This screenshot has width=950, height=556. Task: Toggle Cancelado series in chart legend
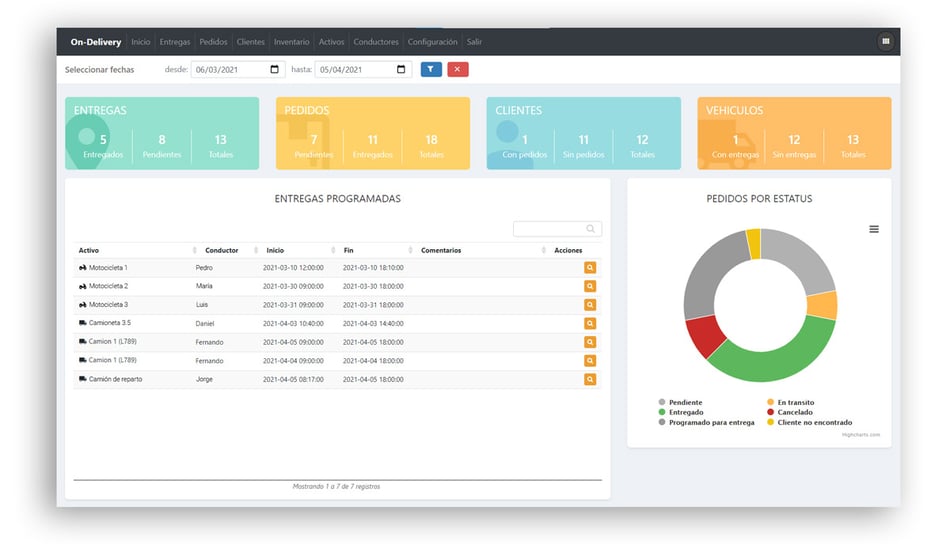pos(790,412)
